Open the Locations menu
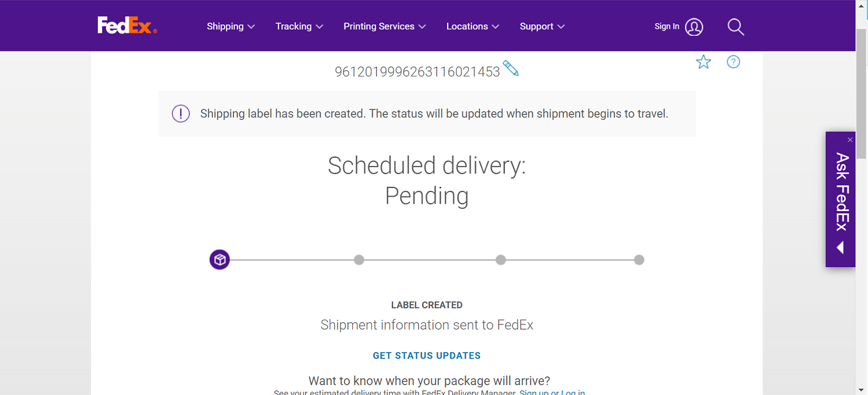 point(473,27)
